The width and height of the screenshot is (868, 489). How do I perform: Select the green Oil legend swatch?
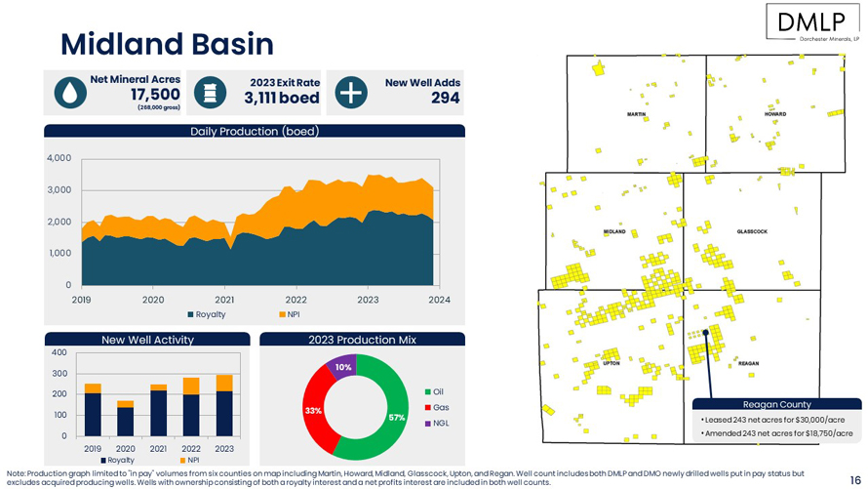pyautogui.click(x=428, y=392)
